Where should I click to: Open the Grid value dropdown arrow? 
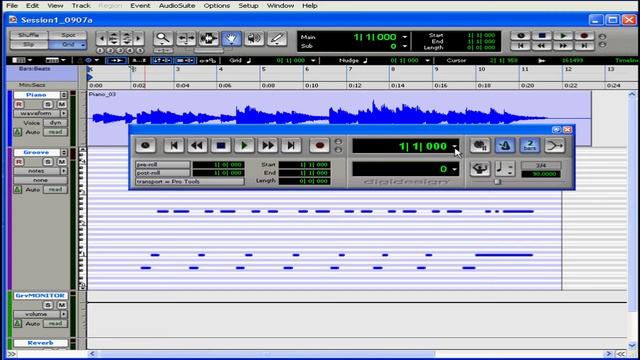(313, 60)
